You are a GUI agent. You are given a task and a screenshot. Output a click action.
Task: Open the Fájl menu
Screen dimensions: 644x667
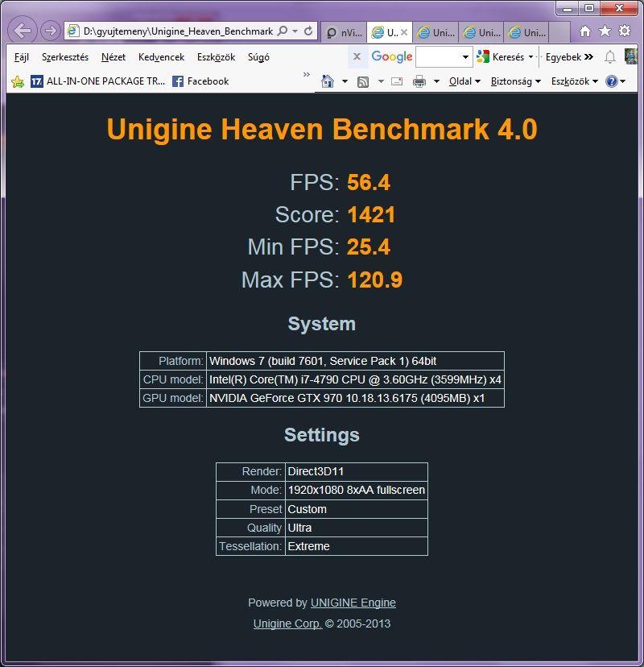(x=21, y=57)
